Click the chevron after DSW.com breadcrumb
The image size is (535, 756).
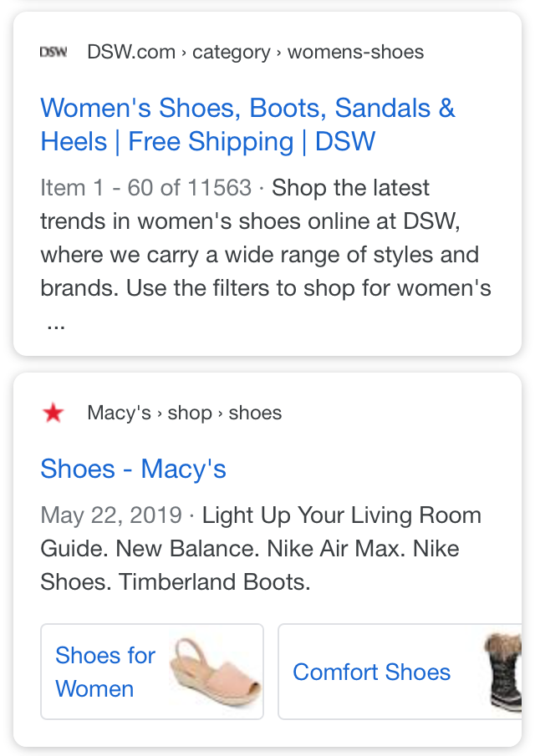(x=184, y=53)
